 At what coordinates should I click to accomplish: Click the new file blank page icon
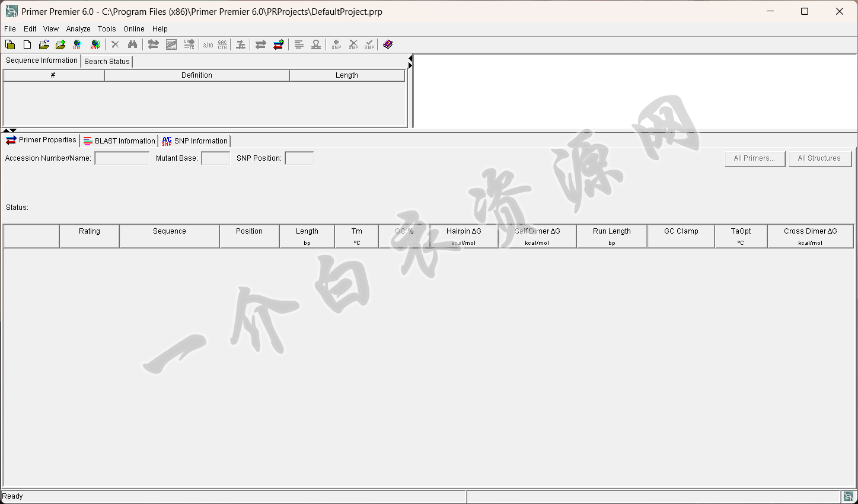[x=27, y=44]
